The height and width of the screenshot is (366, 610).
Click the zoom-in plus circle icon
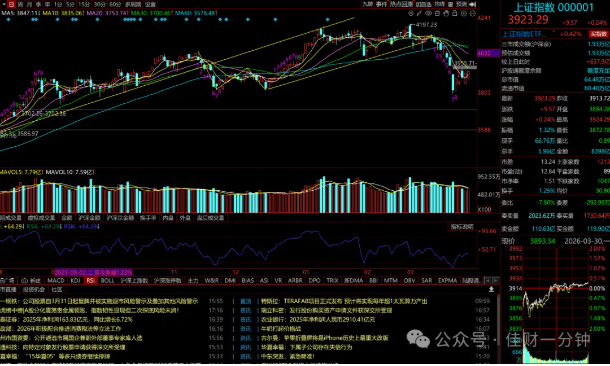464,13
